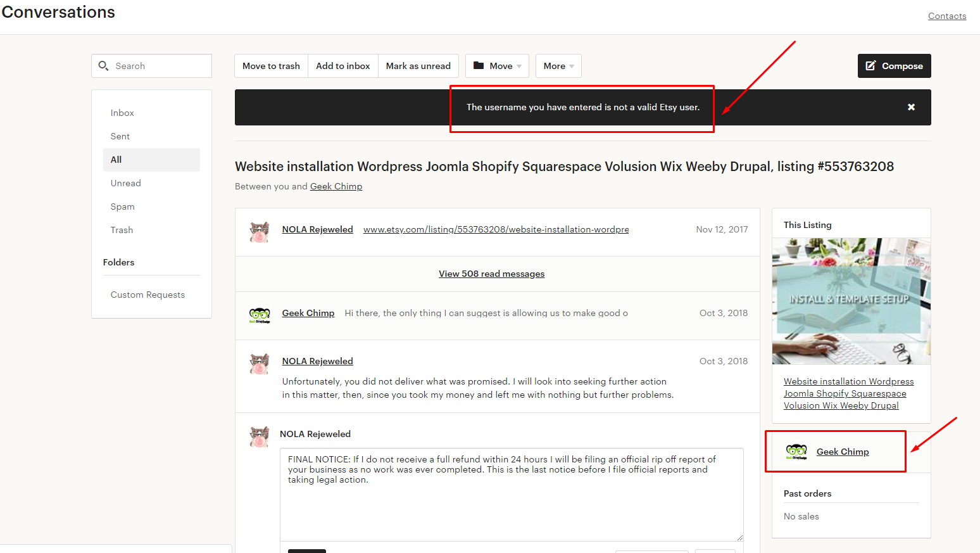This screenshot has height=553, width=980.
Task: Show Unread conversations
Action: point(151,183)
